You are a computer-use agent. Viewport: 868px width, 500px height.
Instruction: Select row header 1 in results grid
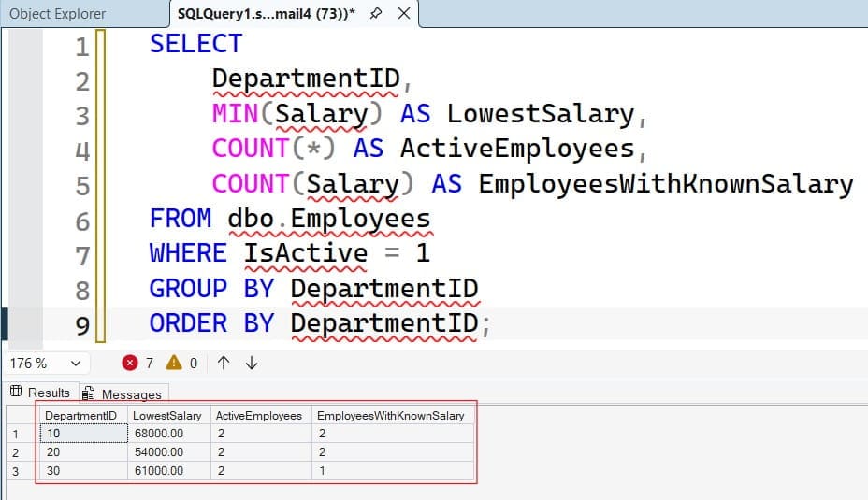pos(22,434)
